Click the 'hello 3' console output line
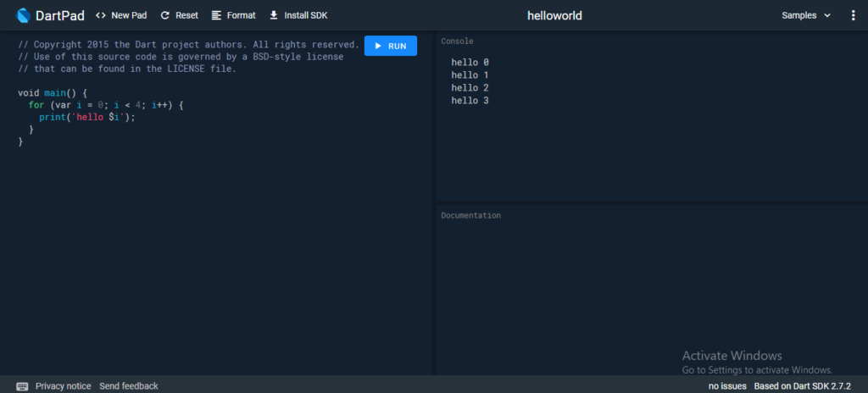Image resolution: width=868 pixels, height=393 pixels. tap(470, 101)
